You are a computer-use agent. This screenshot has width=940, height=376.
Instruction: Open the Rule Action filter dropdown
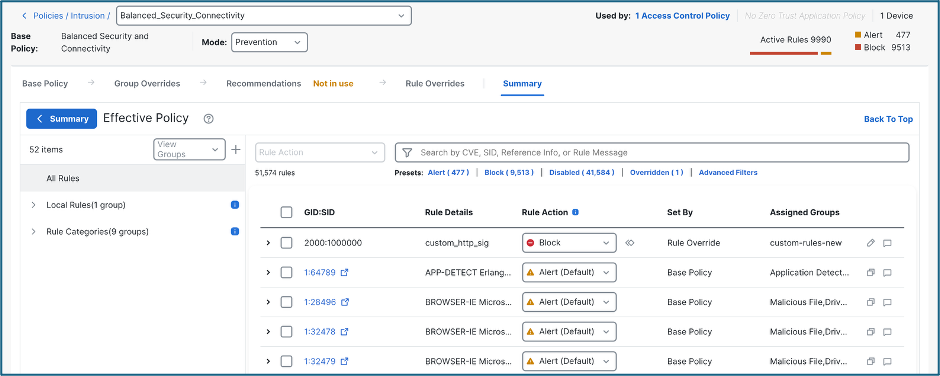tap(320, 152)
